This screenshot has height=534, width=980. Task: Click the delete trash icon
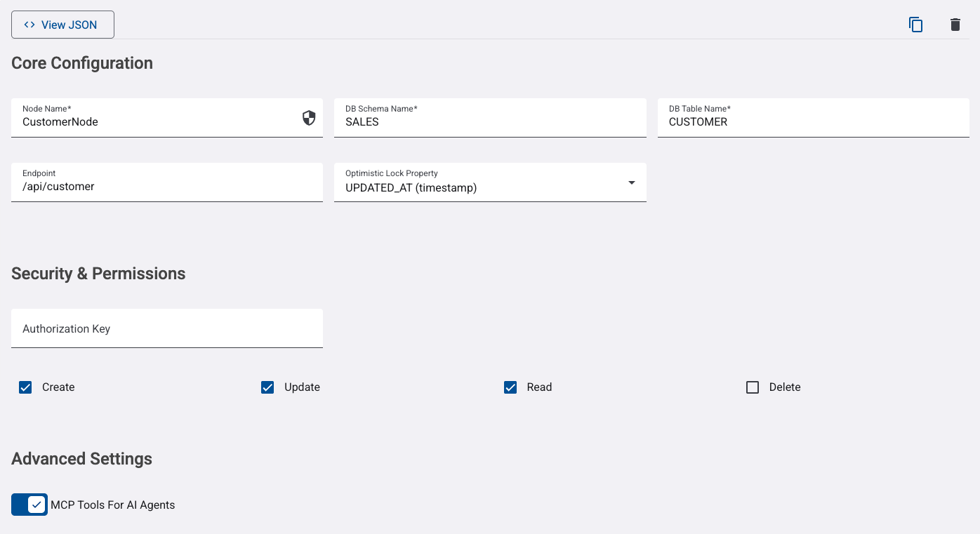click(955, 25)
